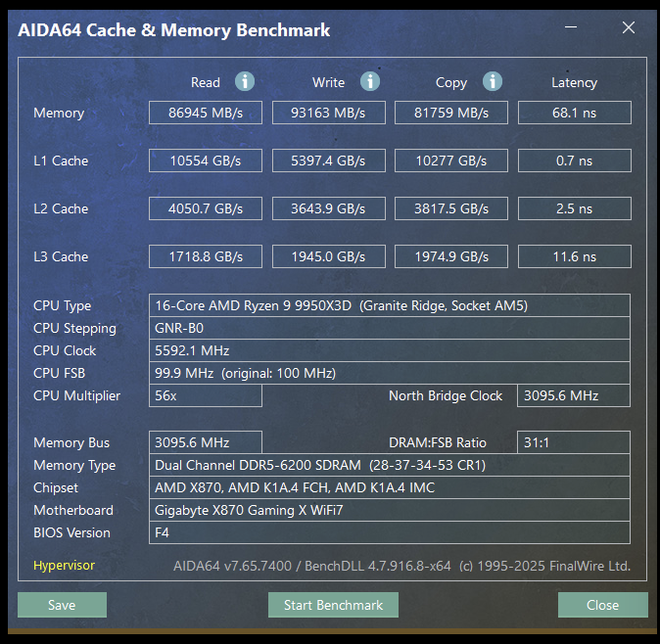The height and width of the screenshot is (644, 660).
Task: Open the Read column info icon
Action: (245, 81)
